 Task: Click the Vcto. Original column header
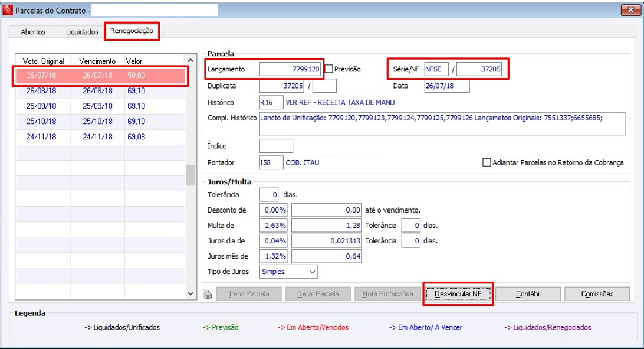(43, 61)
